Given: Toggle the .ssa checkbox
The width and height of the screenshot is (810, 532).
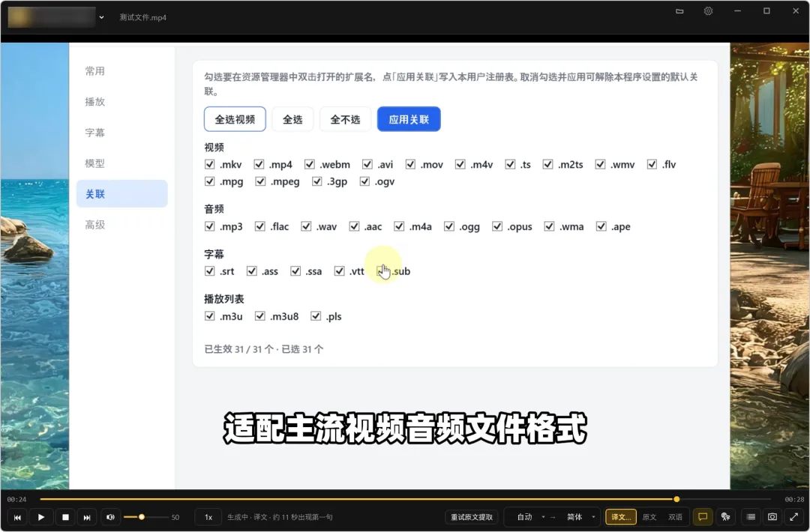Looking at the screenshot, I should coord(295,271).
